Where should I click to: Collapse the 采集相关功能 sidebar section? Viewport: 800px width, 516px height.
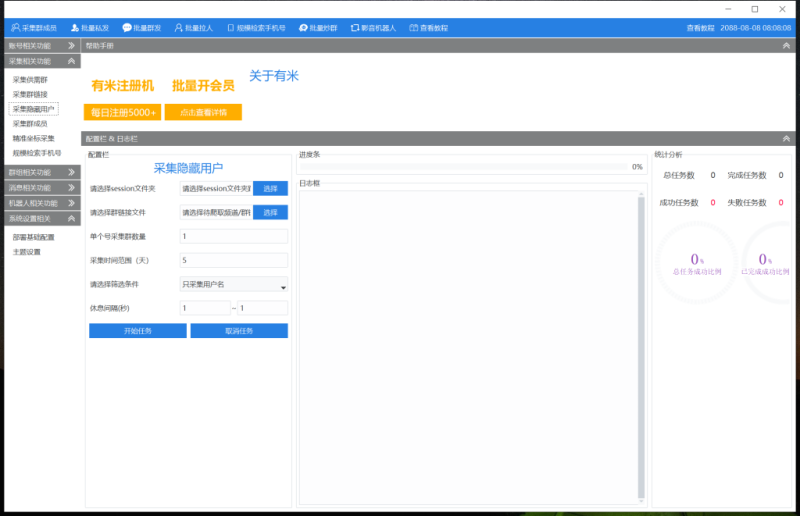[x=42, y=61]
